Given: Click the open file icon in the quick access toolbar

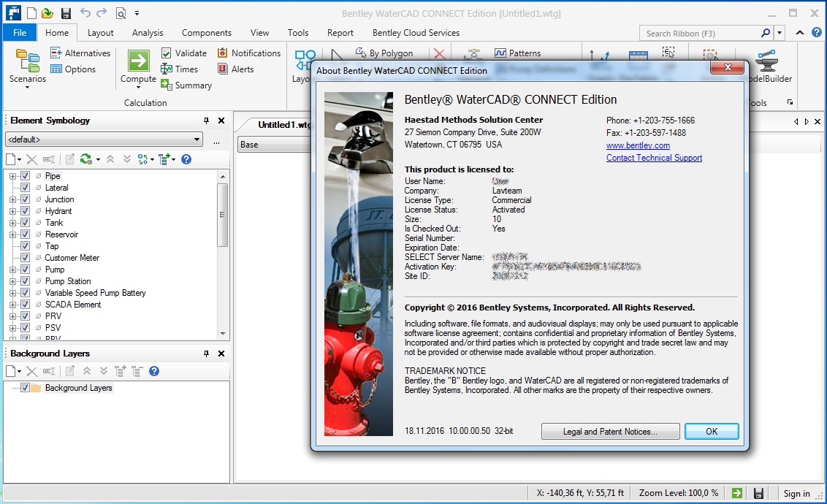Looking at the screenshot, I should coord(47,13).
